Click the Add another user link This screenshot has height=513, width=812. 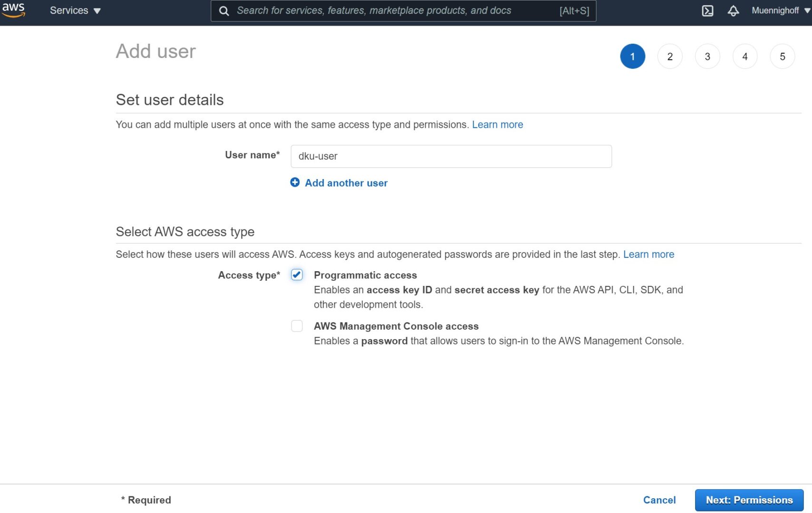click(x=346, y=183)
